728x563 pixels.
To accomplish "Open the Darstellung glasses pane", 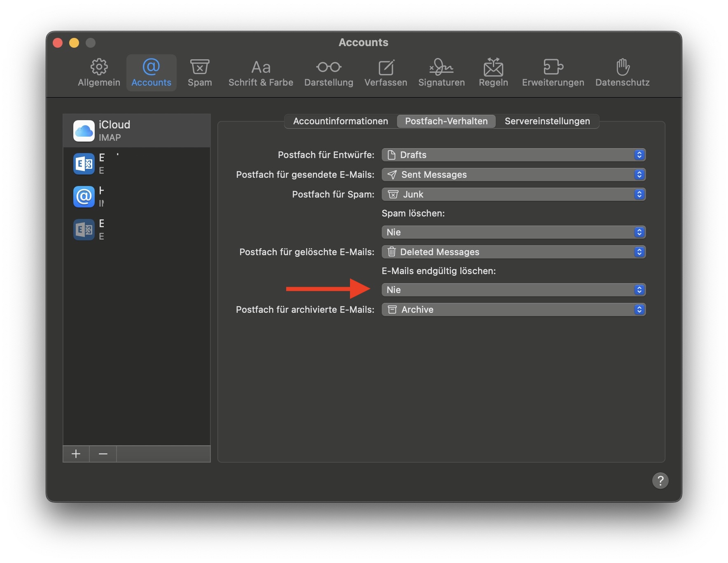I will [329, 73].
